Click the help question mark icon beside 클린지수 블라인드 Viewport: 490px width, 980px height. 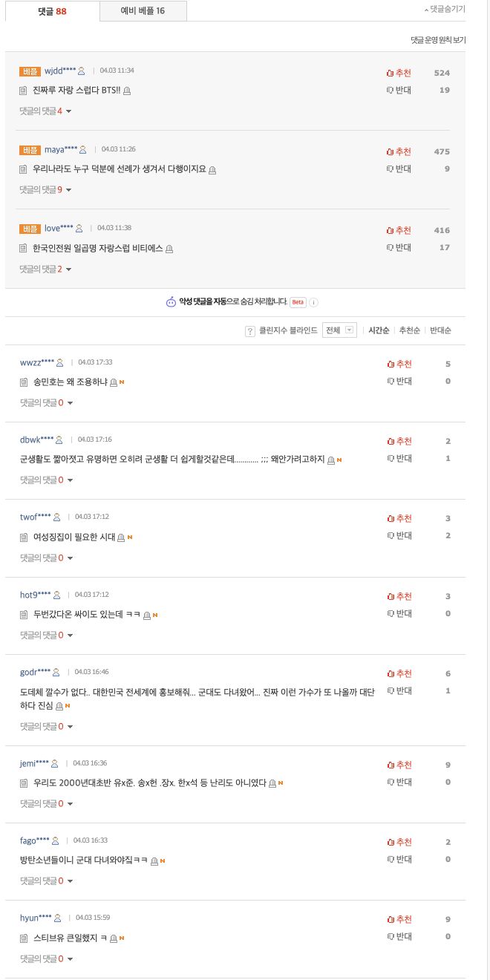coord(250,331)
